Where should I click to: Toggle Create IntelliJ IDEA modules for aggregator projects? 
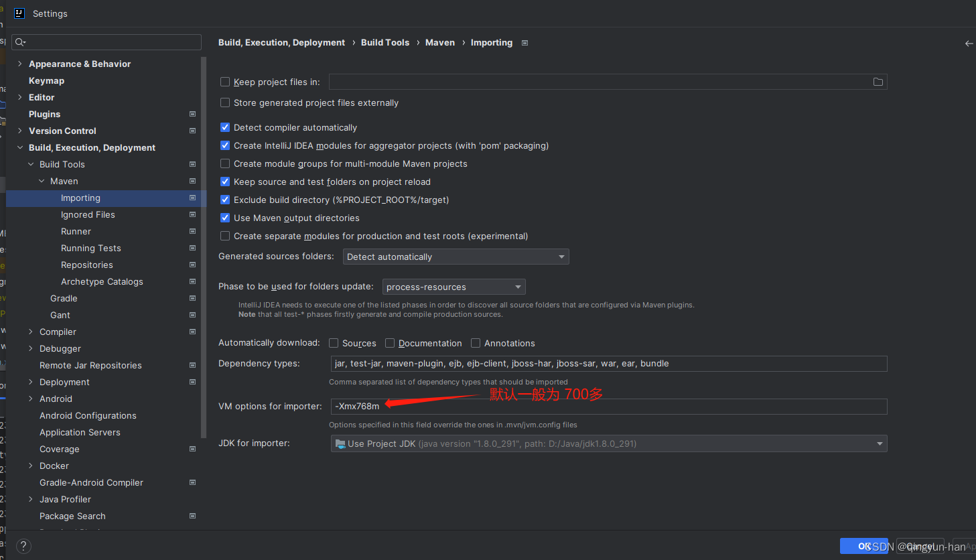pos(225,145)
